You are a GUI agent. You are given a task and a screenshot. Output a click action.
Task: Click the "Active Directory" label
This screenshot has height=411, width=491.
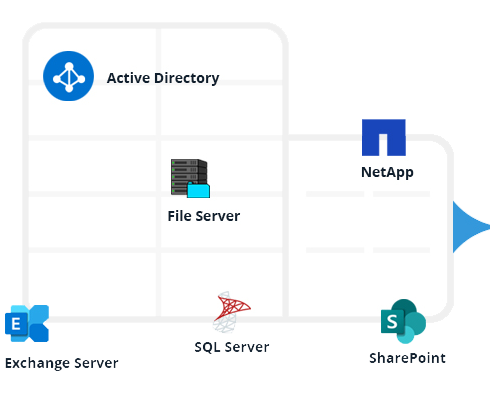163,78
